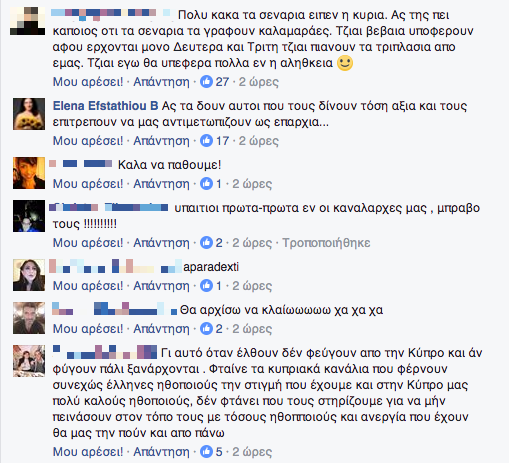Screen dimensions: 509x463
Task: Click 'Μου αρέσει!' under 'aparadexti' comment
Action: click(88, 286)
